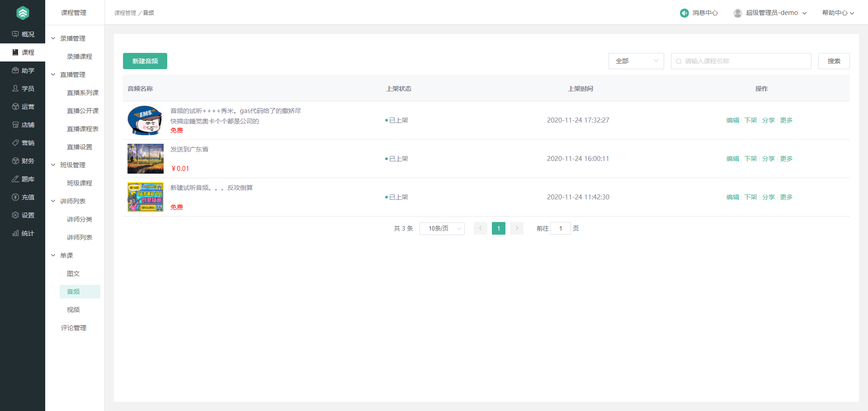The width and height of the screenshot is (868, 411).
Task: Open 视频 menu item
Action: 73,310
